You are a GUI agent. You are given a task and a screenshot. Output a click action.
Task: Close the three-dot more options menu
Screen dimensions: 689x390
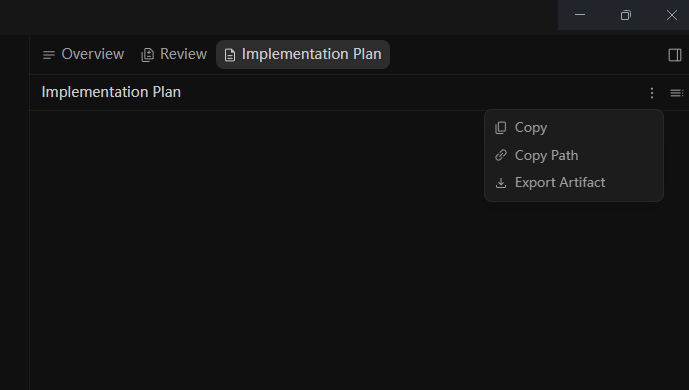(x=652, y=93)
